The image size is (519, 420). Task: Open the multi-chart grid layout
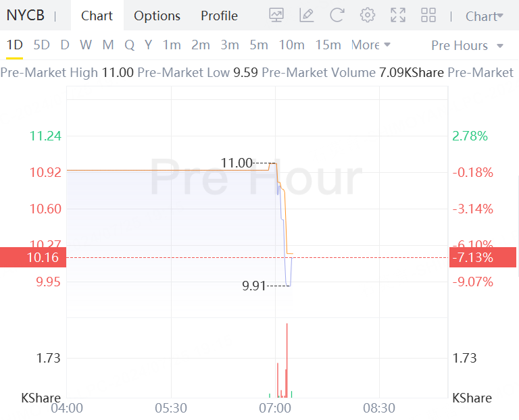tap(428, 15)
